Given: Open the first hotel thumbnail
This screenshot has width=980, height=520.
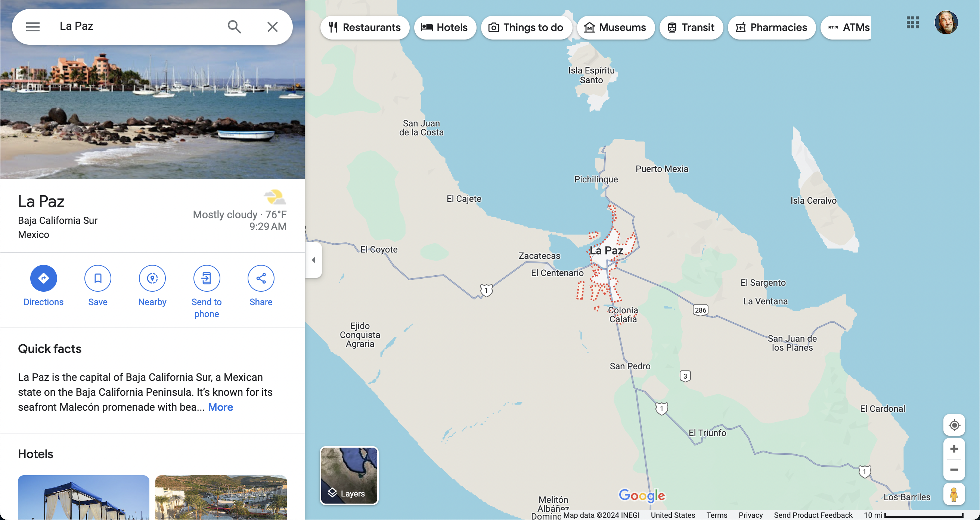Looking at the screenshot, I should pos(83,497).
